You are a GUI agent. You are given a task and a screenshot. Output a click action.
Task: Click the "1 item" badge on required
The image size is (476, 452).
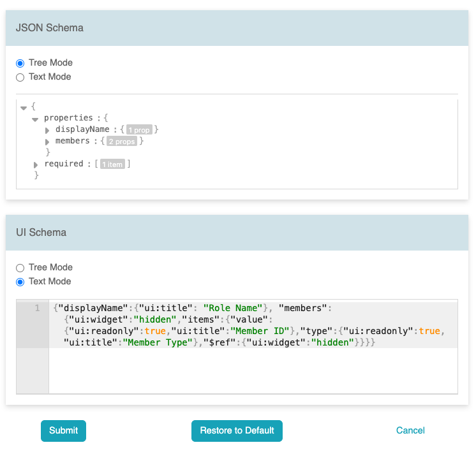[x=112, y=164]
